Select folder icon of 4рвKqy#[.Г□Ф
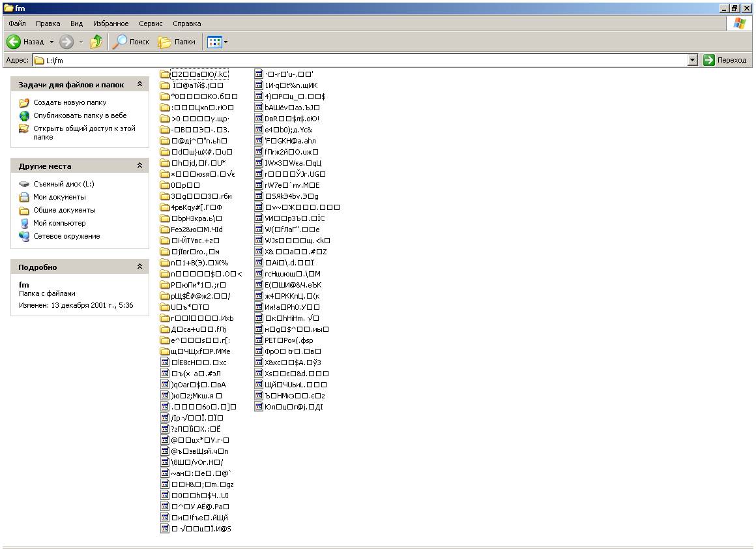Screen dimensions: 756x549 tap(164, 207)
